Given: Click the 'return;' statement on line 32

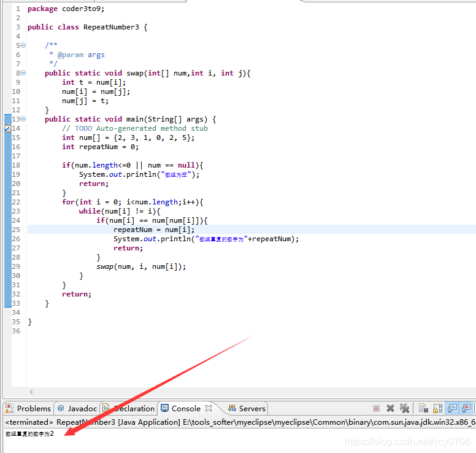Looking at the screenshot, I should coord(77,294).
